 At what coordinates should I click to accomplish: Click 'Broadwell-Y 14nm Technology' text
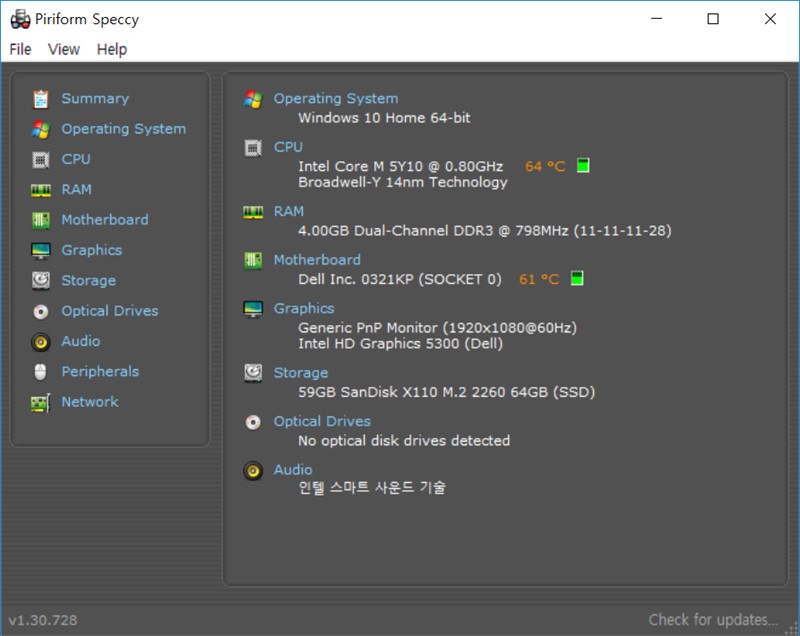click(403, 182)
